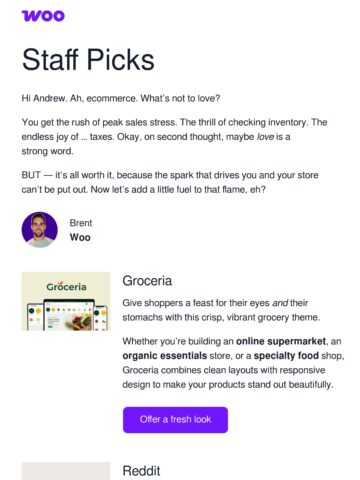Open the Groceria theme preview image
This screenshot has height=480, width=360.
(66, 301)
